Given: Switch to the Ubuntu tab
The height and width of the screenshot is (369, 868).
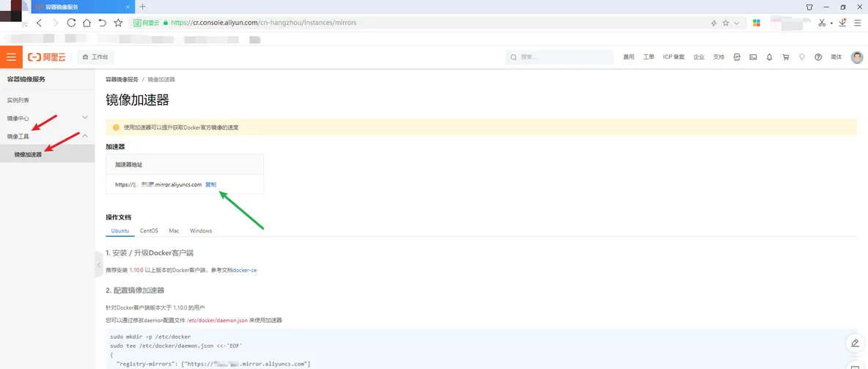Looking at the screenshot, I should tap(120, 230).
